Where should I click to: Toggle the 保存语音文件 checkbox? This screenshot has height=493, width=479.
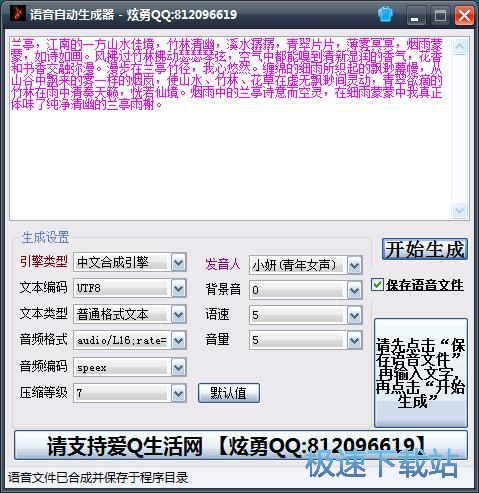click(377, 285)
